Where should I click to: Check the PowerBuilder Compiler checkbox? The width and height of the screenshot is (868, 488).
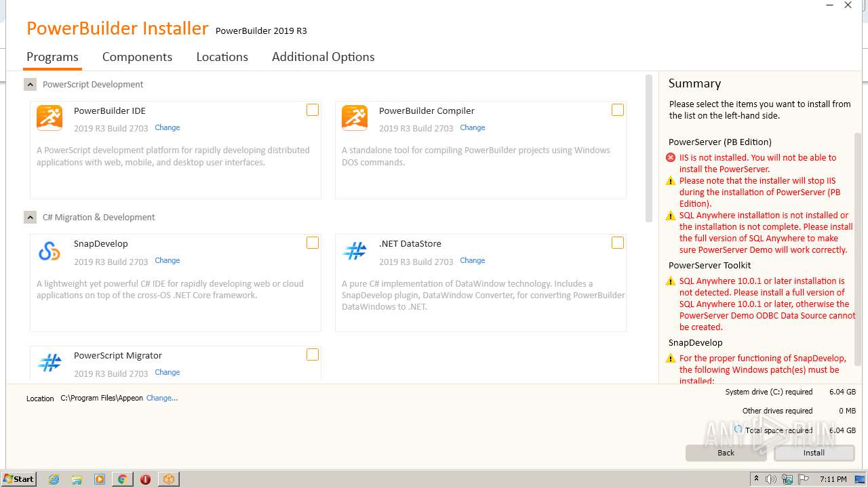pyautogui.click(x=618, y=110)
